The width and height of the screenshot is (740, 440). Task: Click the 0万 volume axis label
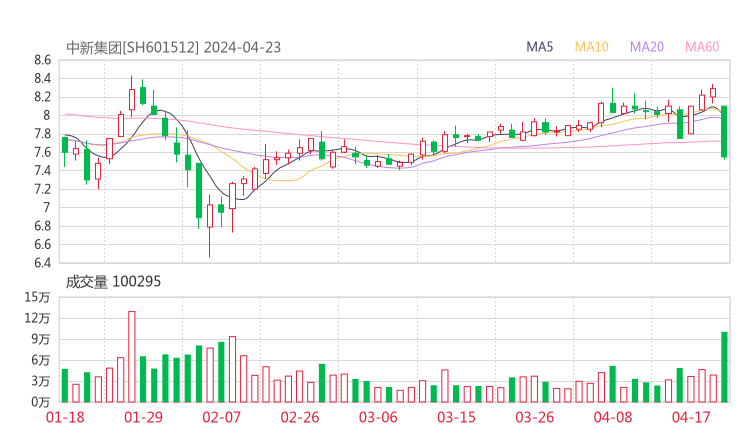41,402
